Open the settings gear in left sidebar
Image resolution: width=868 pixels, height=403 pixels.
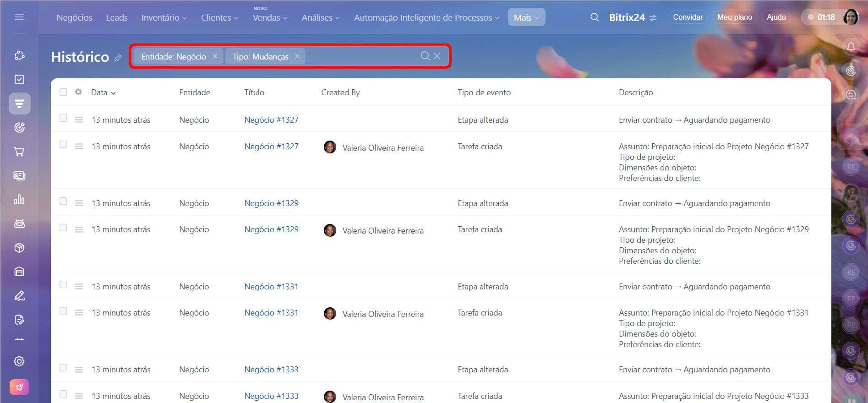pyautogui.click(x=19, y=361)
